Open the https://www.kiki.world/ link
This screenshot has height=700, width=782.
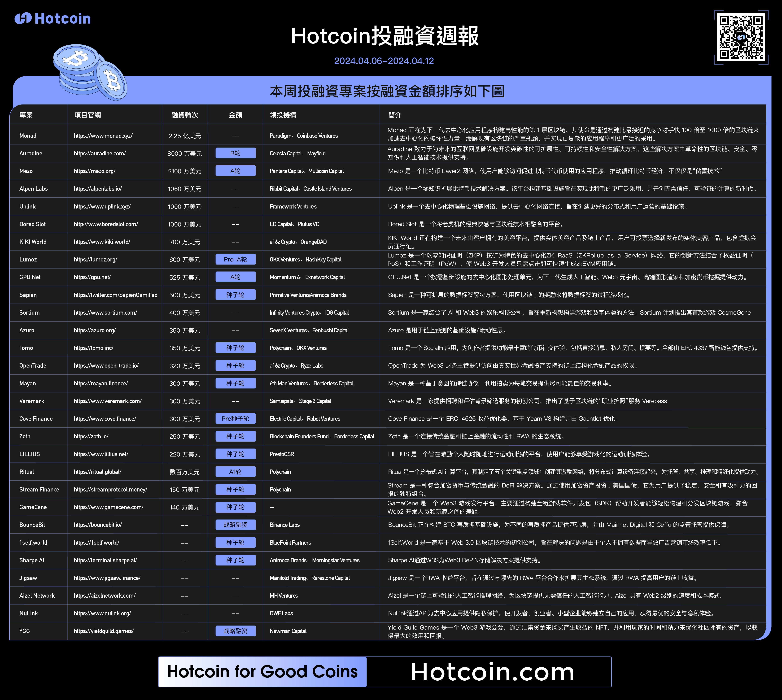click(102, 242)
